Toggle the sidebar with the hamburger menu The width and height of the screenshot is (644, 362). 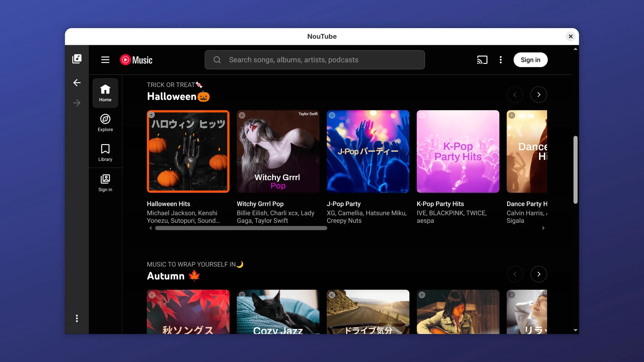[105, 60]
